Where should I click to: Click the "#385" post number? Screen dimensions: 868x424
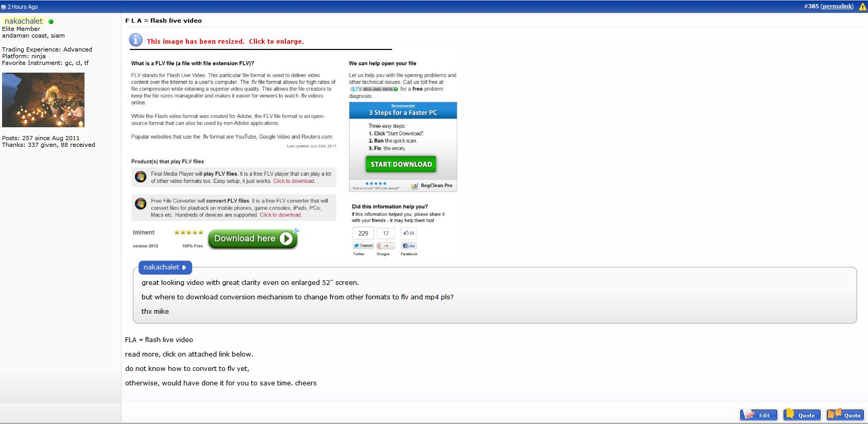pos(811,6)
